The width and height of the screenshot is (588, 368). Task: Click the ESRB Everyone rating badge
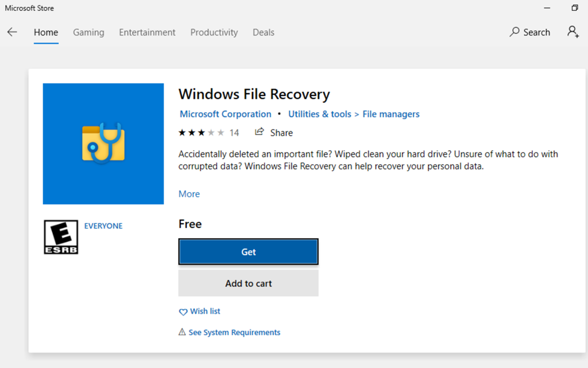61,237
